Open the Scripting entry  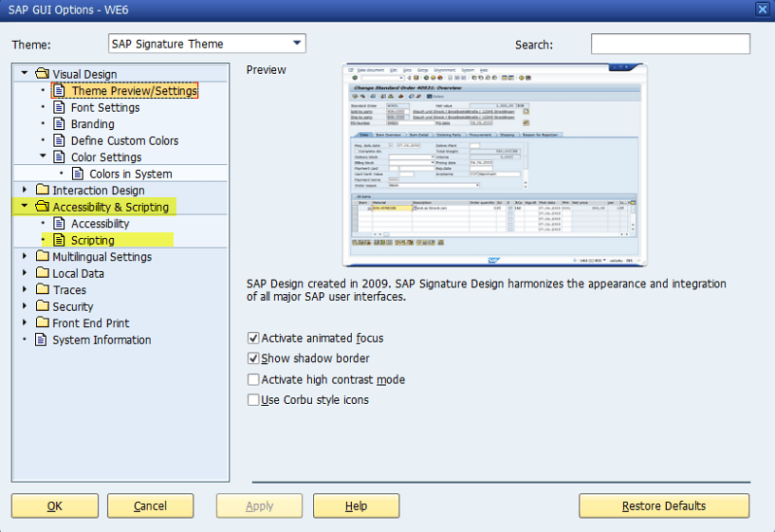92,240
